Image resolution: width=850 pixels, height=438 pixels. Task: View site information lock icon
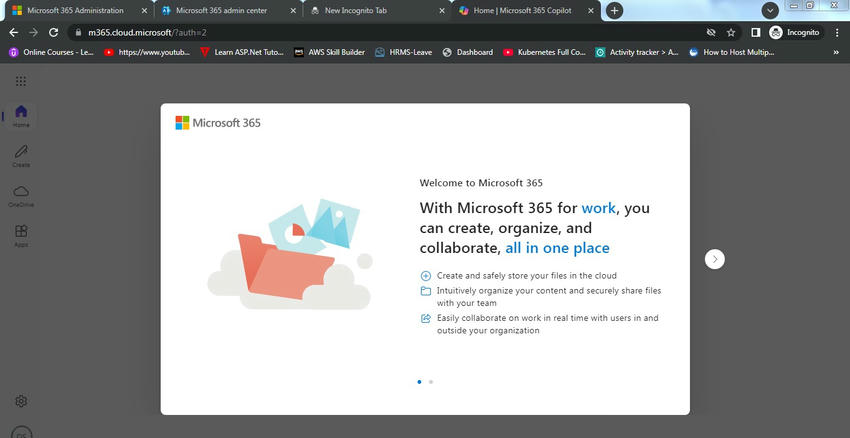pos(79,33)
